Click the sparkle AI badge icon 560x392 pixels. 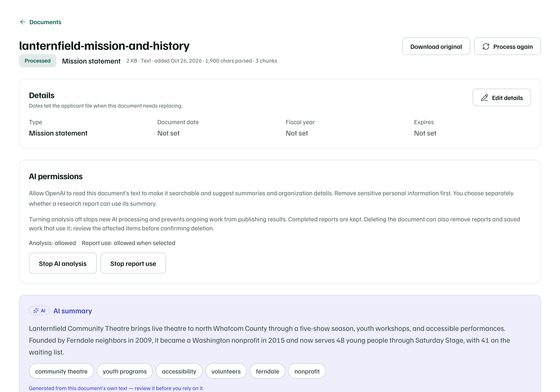pyautogui.click(x=36, y=310)
